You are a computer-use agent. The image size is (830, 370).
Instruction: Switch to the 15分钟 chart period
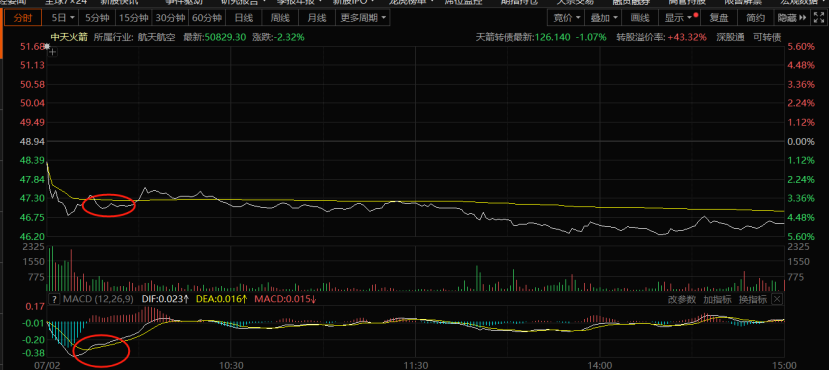133,18
